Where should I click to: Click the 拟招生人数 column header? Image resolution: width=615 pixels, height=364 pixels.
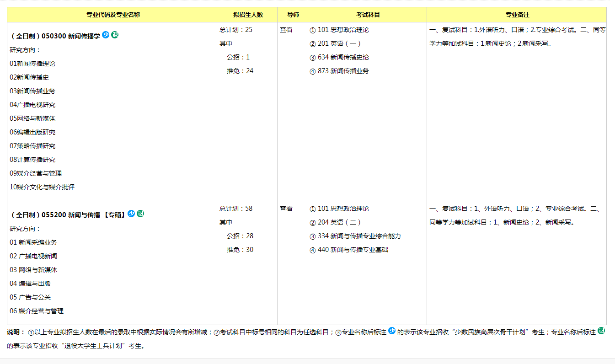tap(248, 15)
